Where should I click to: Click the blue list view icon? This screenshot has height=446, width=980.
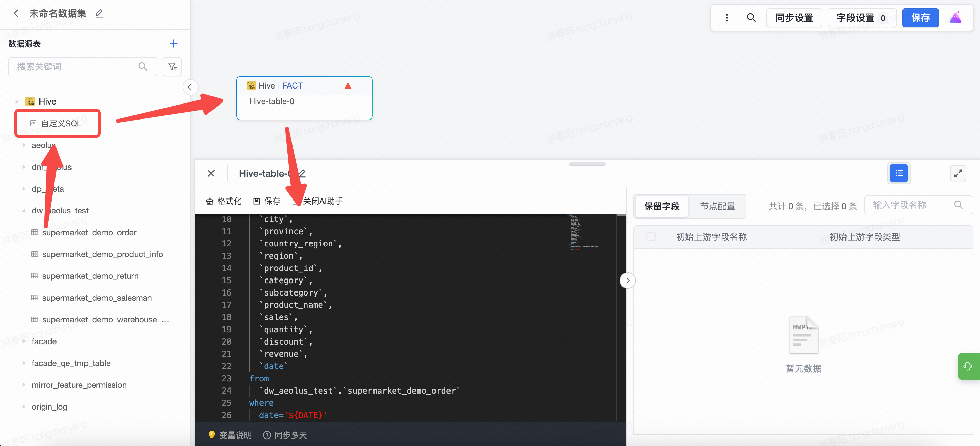click(899, 173)
